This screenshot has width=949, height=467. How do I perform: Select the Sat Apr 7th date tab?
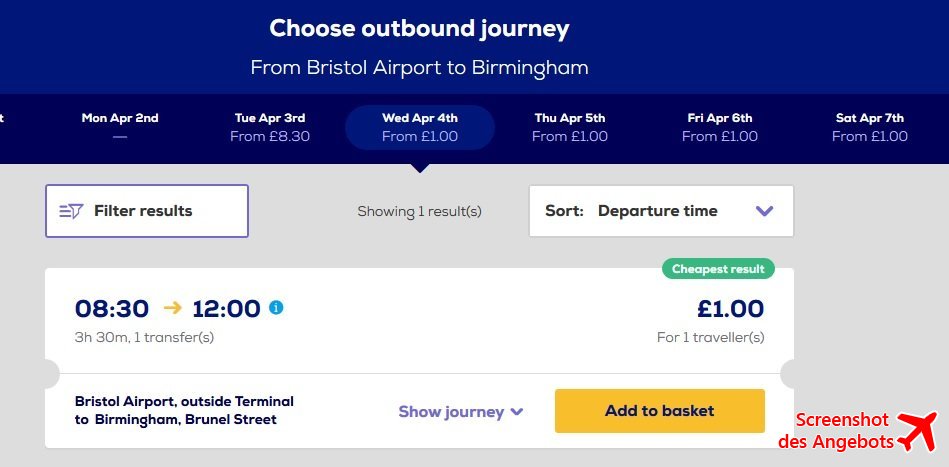pyautogui.click(x=870, y=127)
